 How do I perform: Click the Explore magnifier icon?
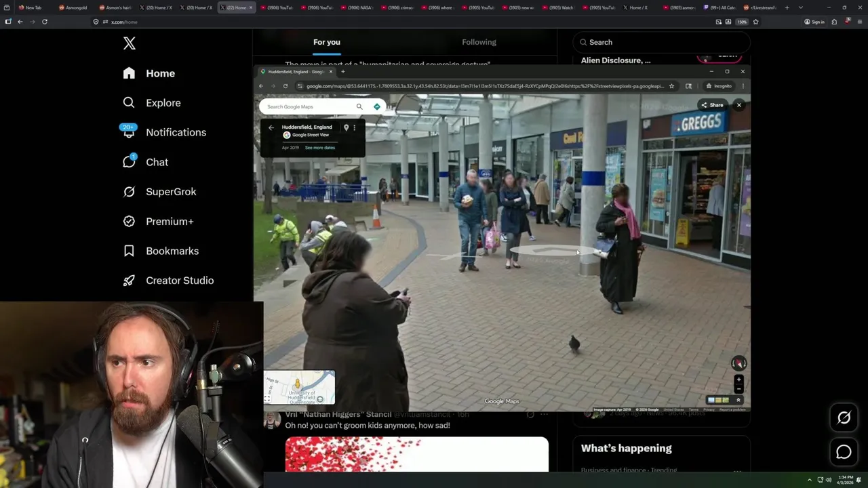129,103
